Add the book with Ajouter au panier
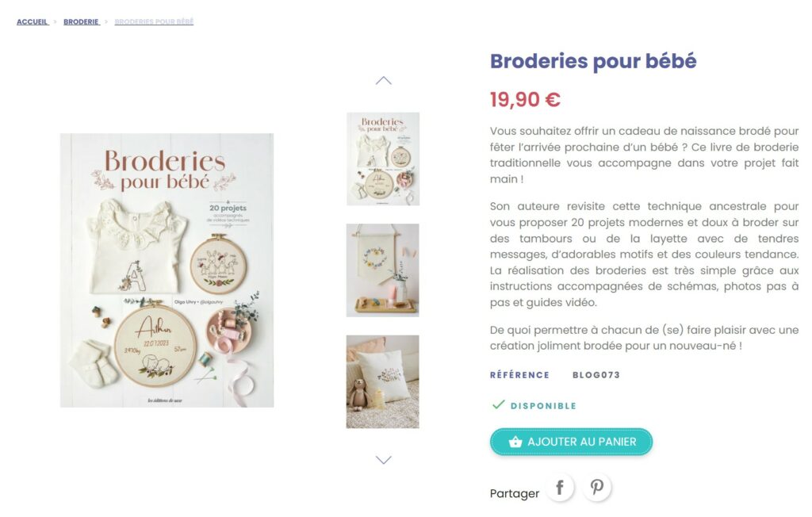Image resolution: width=812 pixels, height=517 pixels. (571, 442)
